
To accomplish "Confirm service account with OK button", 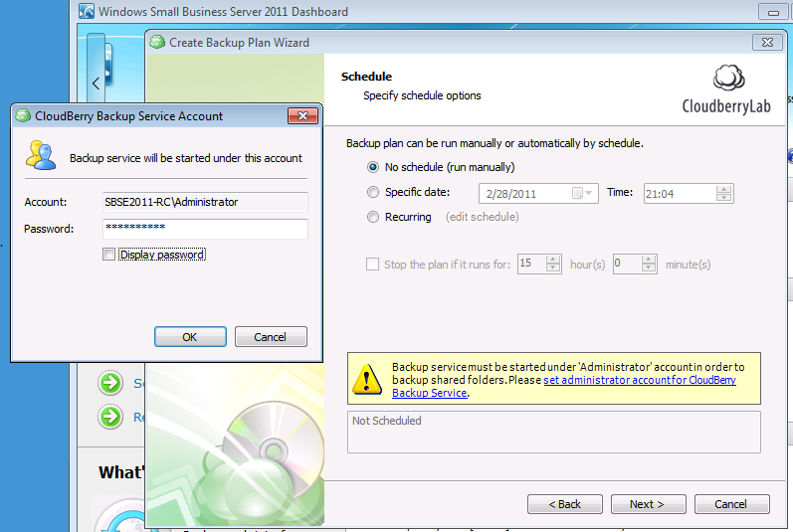I will tap(190, 337).
